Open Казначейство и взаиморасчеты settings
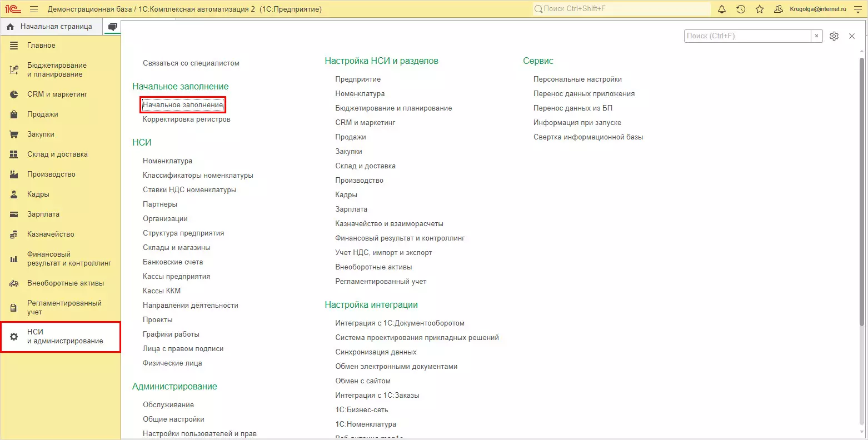The width and height of the screenshot is (868, 440). 389,224
